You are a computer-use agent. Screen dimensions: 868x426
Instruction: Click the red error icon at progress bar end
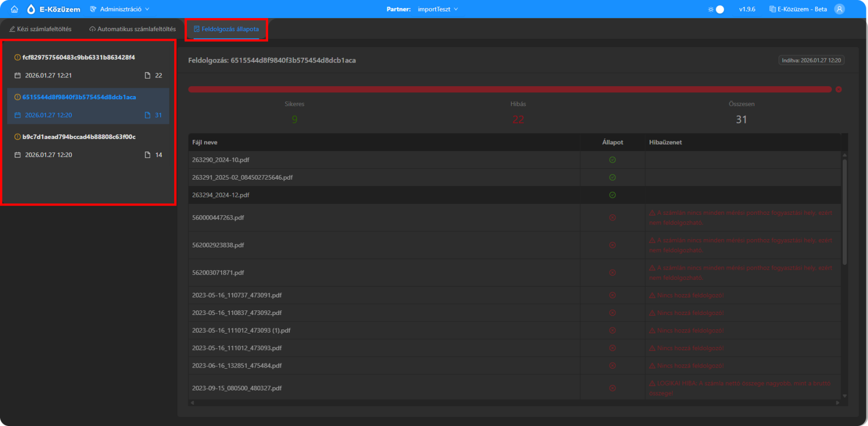839,89
